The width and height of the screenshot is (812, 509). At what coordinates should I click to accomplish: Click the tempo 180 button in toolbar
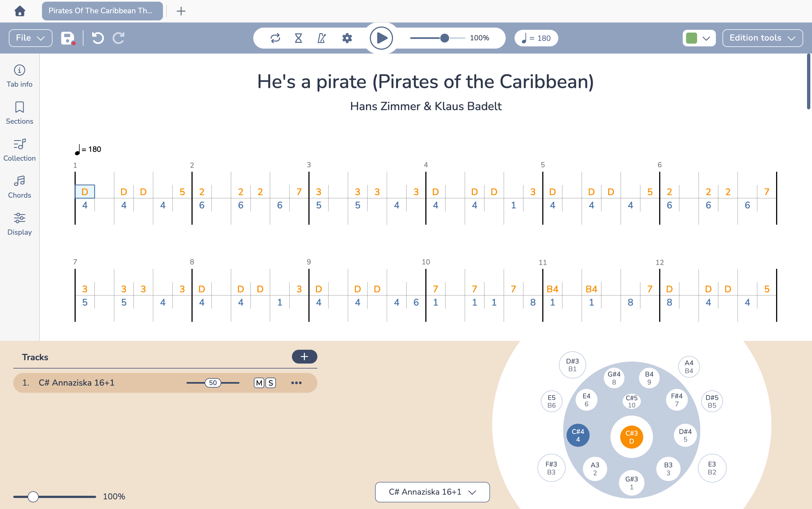(536, 38)
